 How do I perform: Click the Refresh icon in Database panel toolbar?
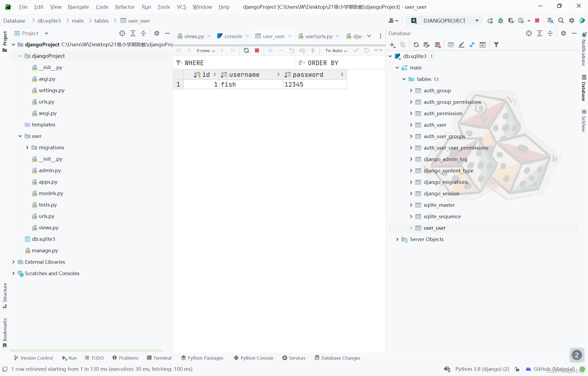click(x=416, y=45)
